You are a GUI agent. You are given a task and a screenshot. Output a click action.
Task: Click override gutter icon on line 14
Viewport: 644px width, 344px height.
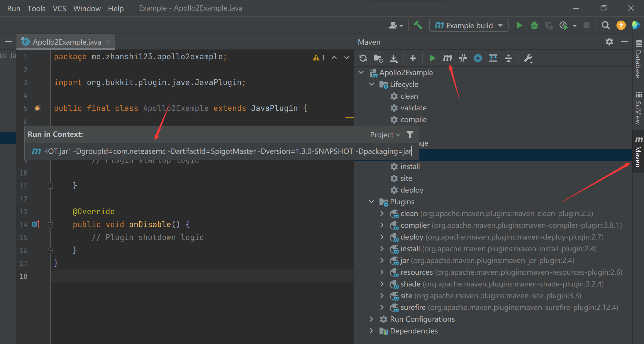click(x=36, y=224)
